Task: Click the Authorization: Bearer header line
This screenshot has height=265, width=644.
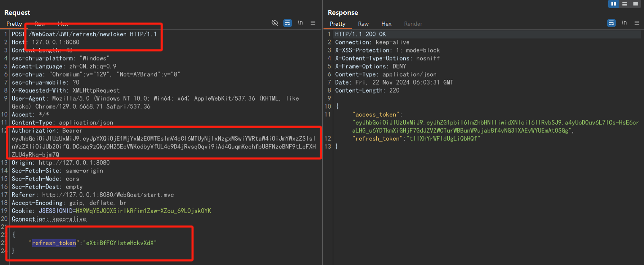Action: point(47,131)
